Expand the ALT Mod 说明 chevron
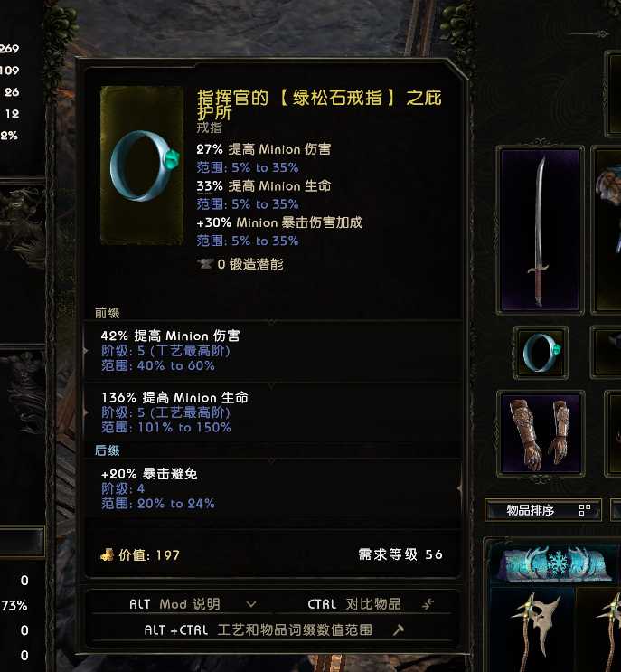Image resolution: width=621 pixels, height=672 pixels. [251, 604]
